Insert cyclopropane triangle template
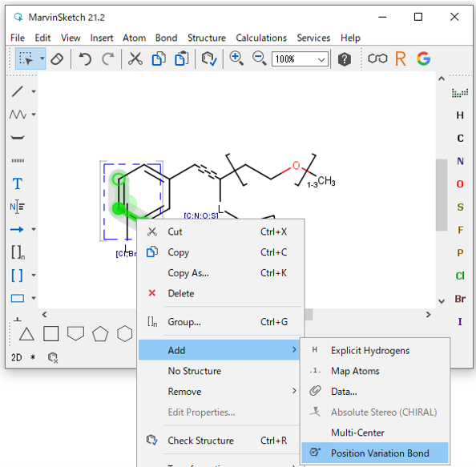 (26, 334)
